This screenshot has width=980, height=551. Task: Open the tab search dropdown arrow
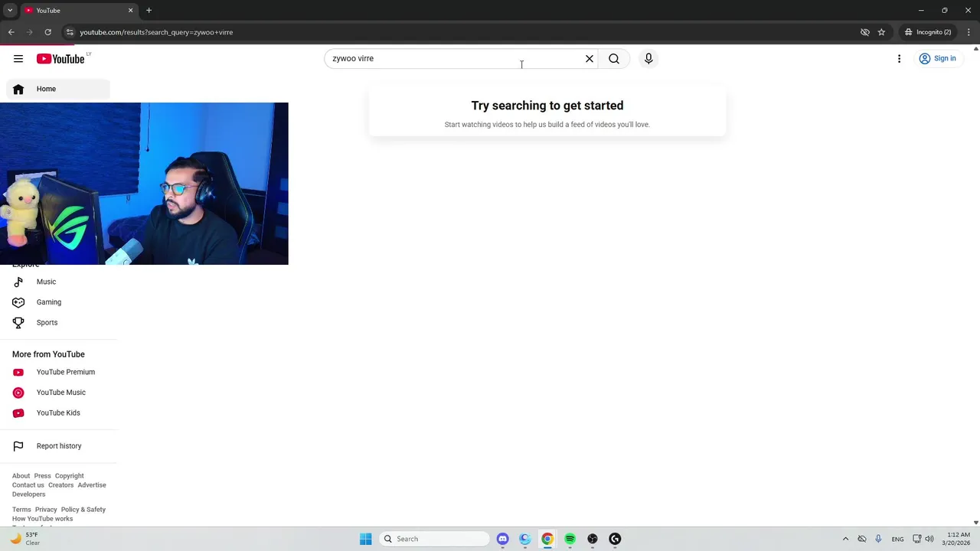pos(10,11)
